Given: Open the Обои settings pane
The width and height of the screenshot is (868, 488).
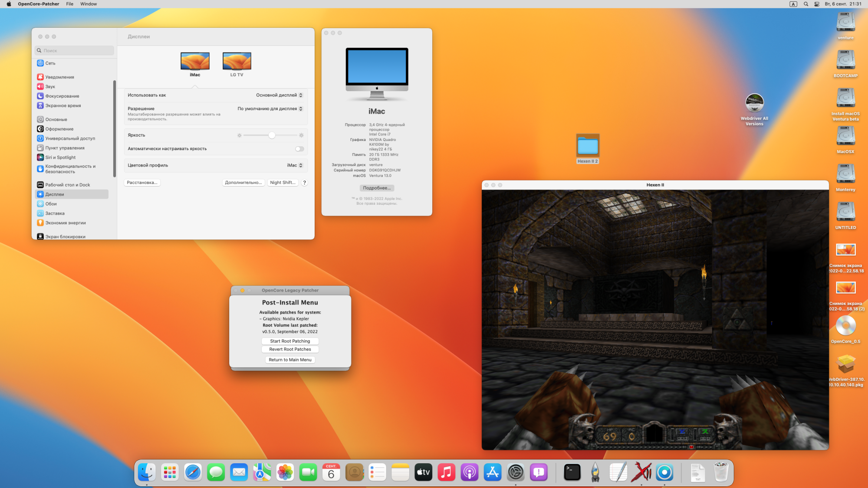Looking at the screenshot, I should click(51, 204).
